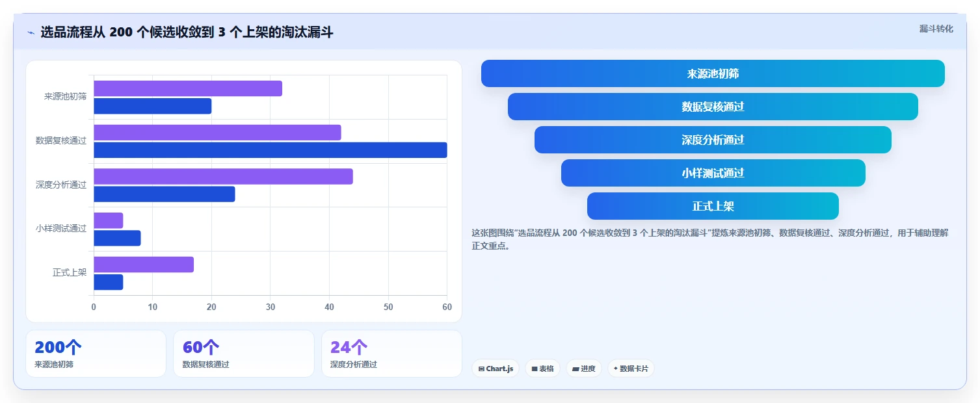Click the chart title 选品流程从 200 个候选
The image size is (980, 403).
pyautogui.click(x=187, y=32)
